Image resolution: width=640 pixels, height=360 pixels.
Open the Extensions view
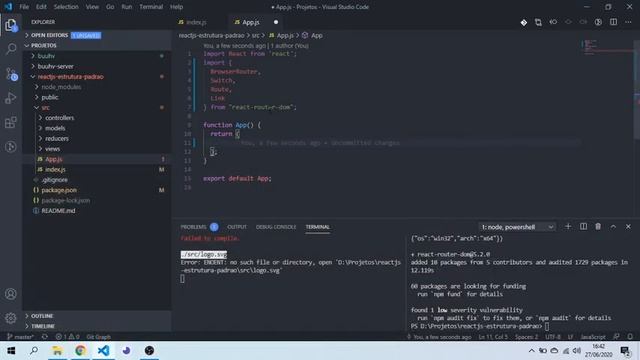click(11, 122)
